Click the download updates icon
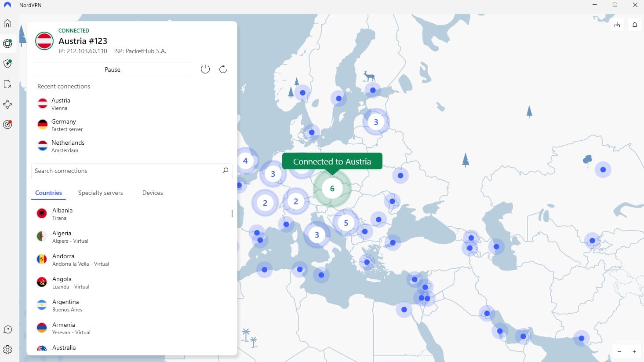 [617, 25]
